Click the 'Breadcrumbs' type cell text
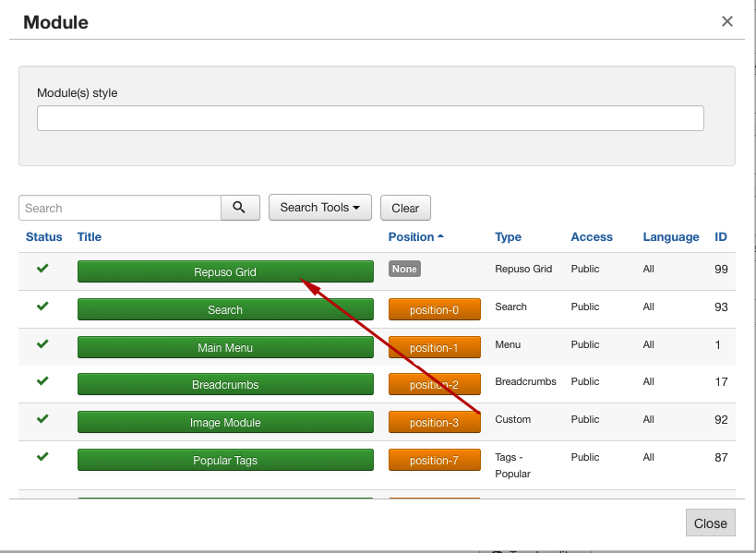This screenshot has height=553, width=756. coord(525,381)
